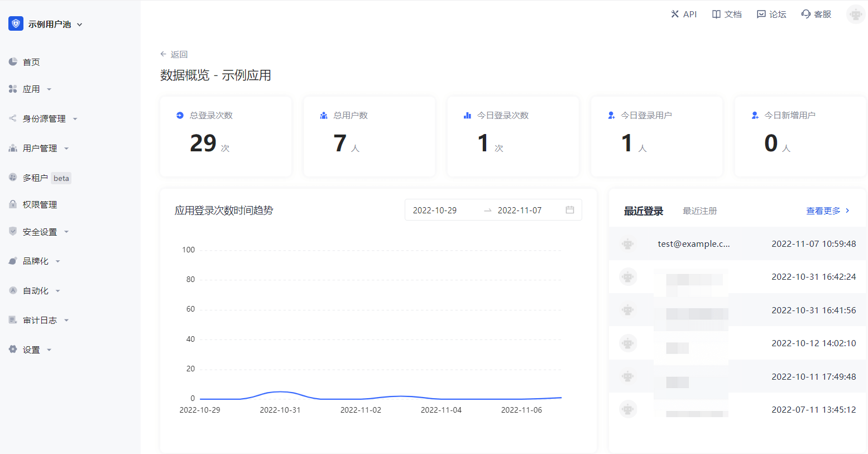Open the 示例用户池 user pool dropdown
This screenshot has width=868, height=454.
(79, 25)
